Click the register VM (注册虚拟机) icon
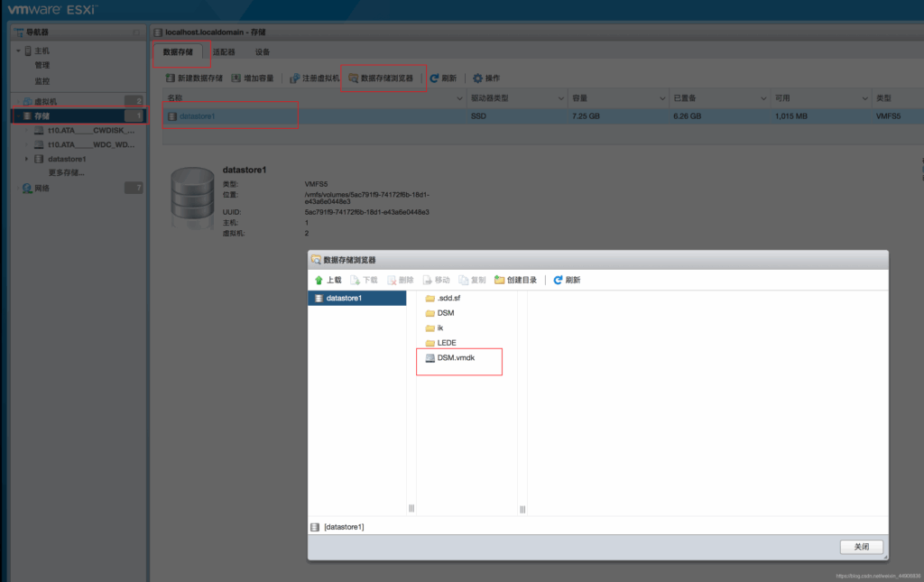 (x=294, y=79)
